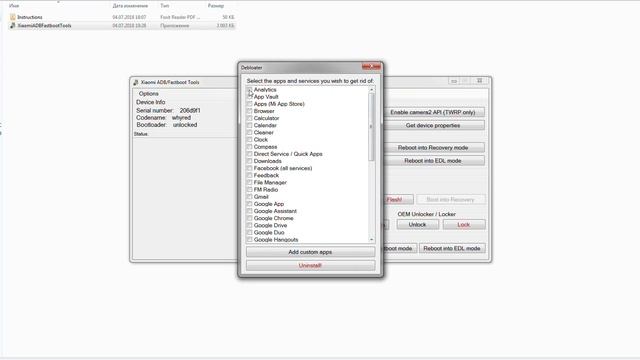Check Facebook (all services) box
Screen dimensions: 640x360
click(249, 168)
